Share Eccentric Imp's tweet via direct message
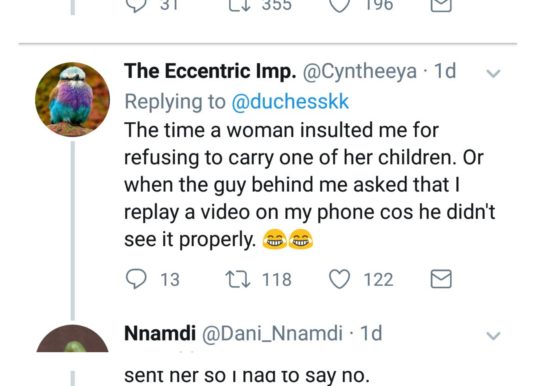This screenshot has width=536, height=386. [441, 279]
